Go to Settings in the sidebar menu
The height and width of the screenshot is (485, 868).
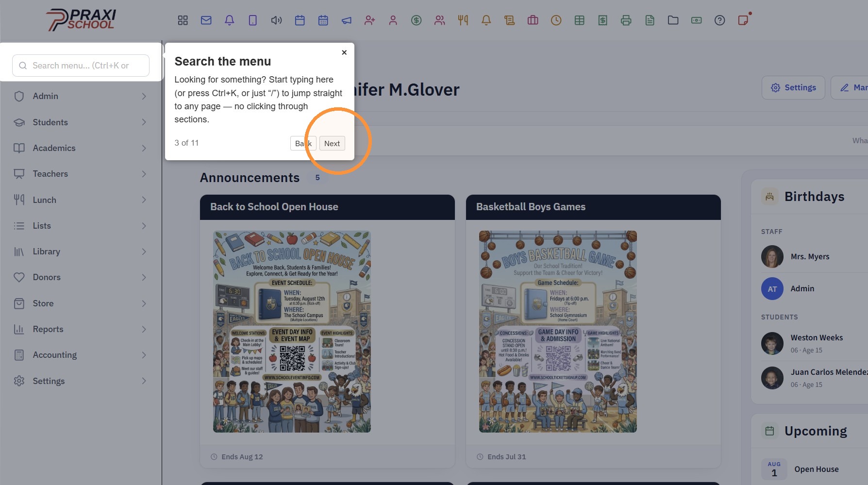pos(81,381)
